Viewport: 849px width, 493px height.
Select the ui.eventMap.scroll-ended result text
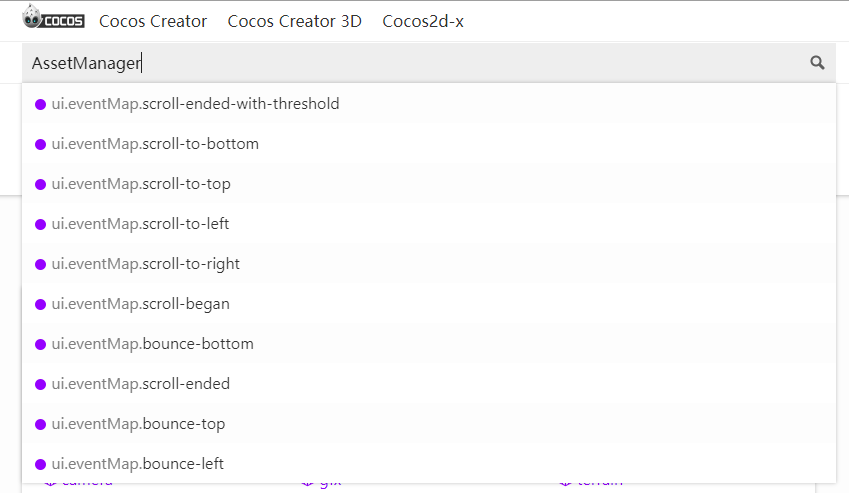pyautogui.click(x=141, y=384)
